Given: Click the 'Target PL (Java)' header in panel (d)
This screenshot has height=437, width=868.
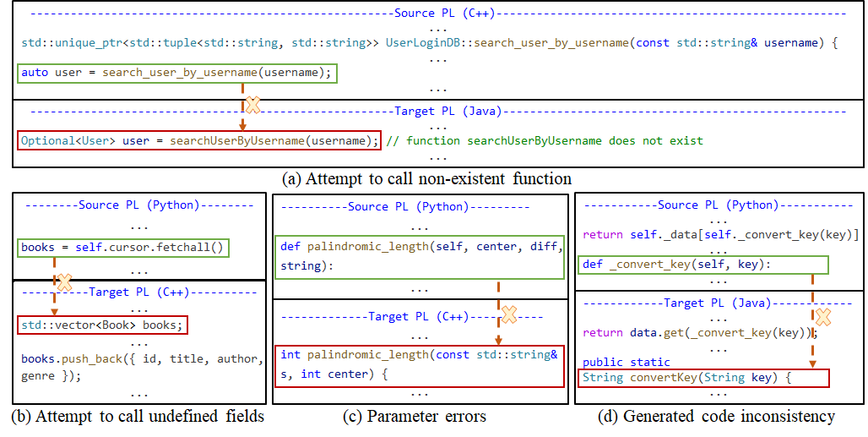Looking at the screenshot, I should click(718, 303).
